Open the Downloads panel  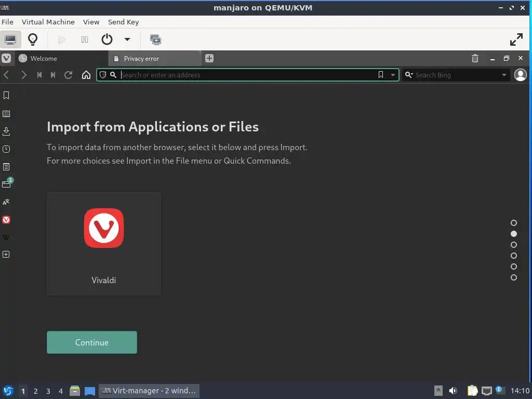pyautogui.click(x=6, y=131)
